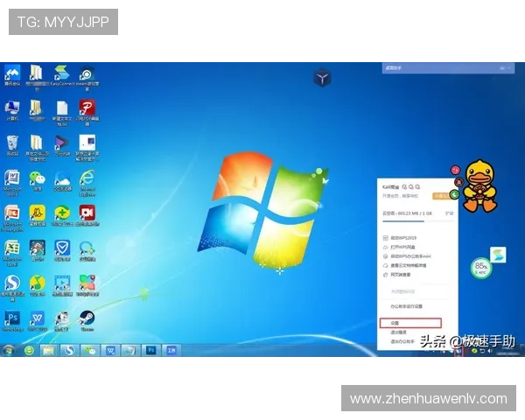Click the 85% memory usage floating ball

pyautogui.click(x=480, y=267)
